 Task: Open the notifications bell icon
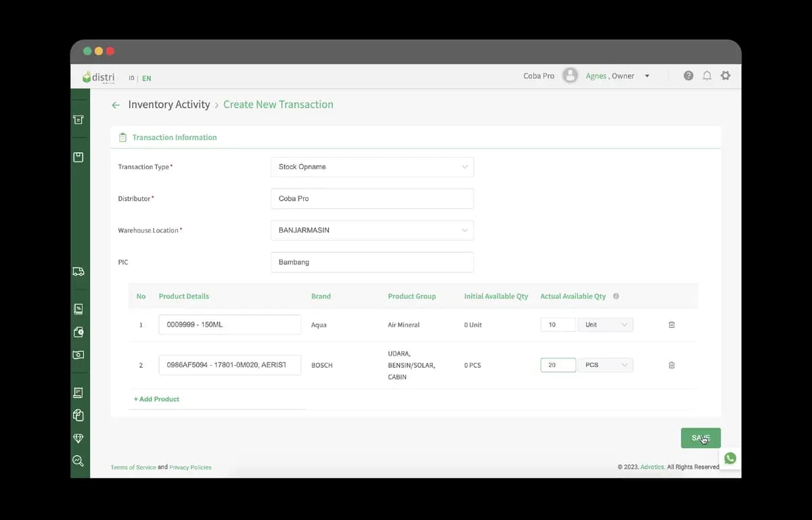pyautogui.click(x=707, y=76)
